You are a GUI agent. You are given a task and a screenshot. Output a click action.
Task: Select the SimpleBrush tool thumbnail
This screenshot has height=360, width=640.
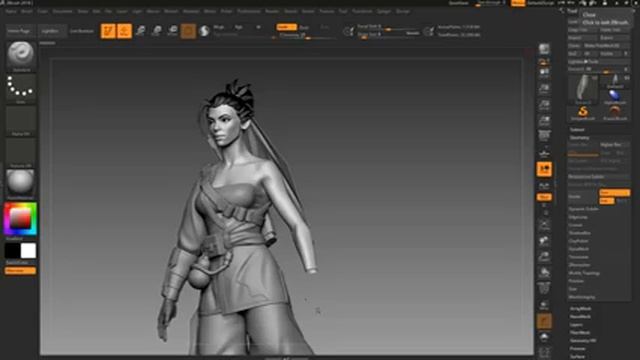(583, 112)
